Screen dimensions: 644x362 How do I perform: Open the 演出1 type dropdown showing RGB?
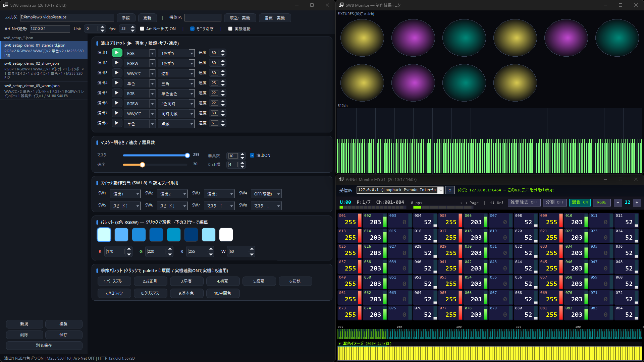tap(140, 53)
